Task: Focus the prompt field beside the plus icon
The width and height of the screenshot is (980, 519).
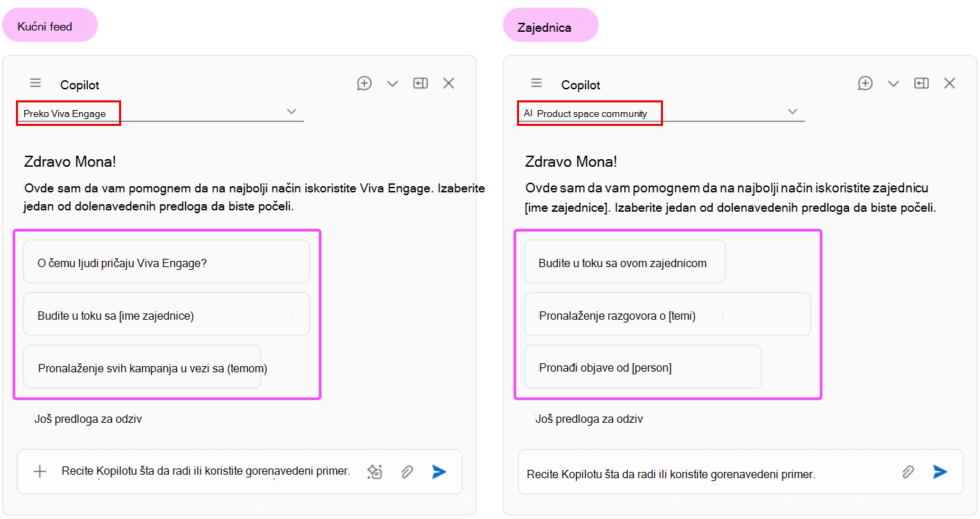Action: (x=206, y=471)
